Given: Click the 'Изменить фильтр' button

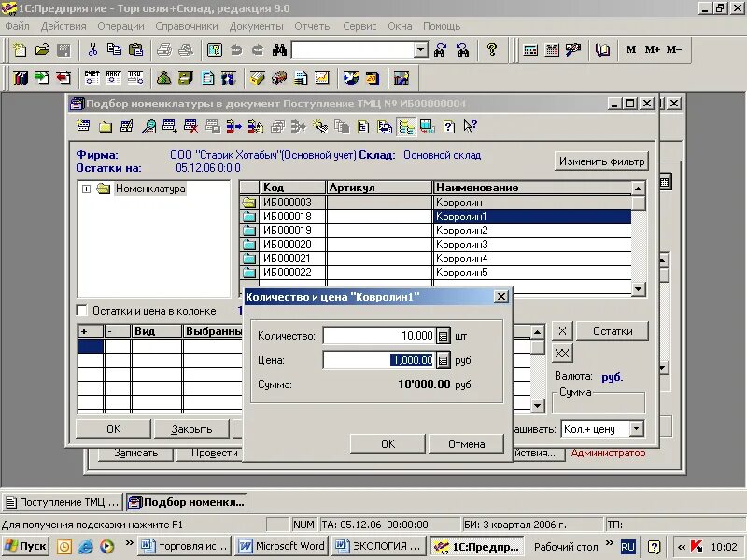Looking at the screenshot, I should 601,161.
